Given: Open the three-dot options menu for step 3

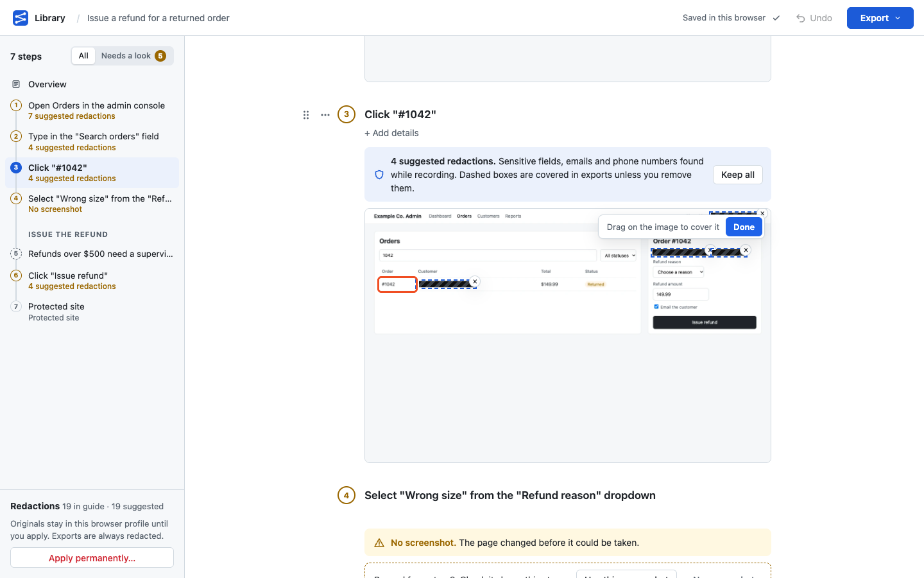Looking at the screenshot, I should [325, 115].
